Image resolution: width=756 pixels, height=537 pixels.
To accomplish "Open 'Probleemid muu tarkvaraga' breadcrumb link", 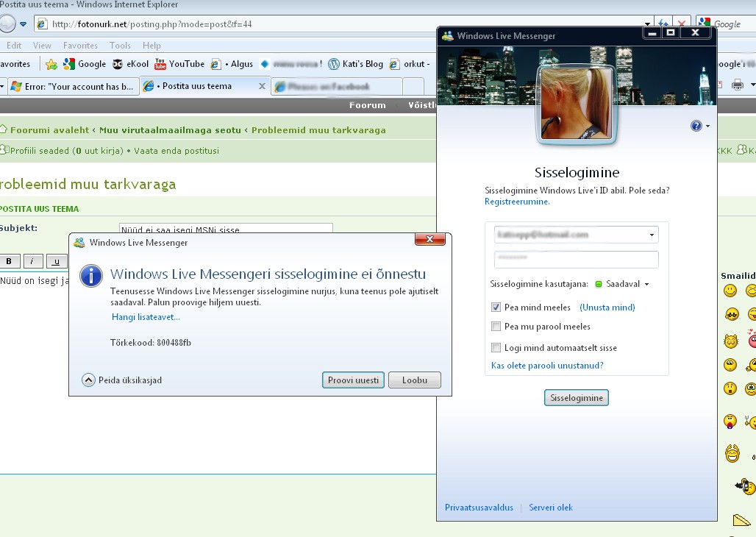I will pyautogui.click(x=318, y=130).
